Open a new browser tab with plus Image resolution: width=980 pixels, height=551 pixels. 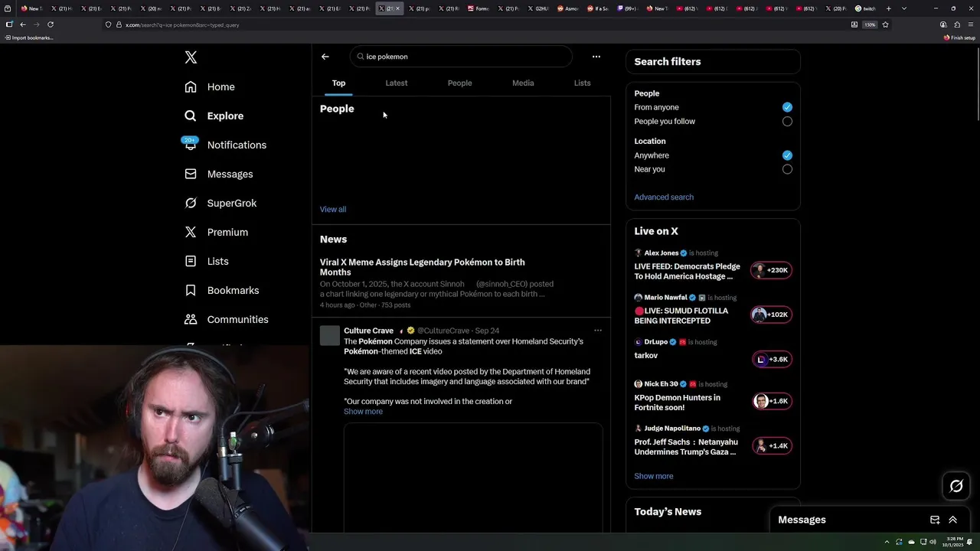tap(889, 8)
